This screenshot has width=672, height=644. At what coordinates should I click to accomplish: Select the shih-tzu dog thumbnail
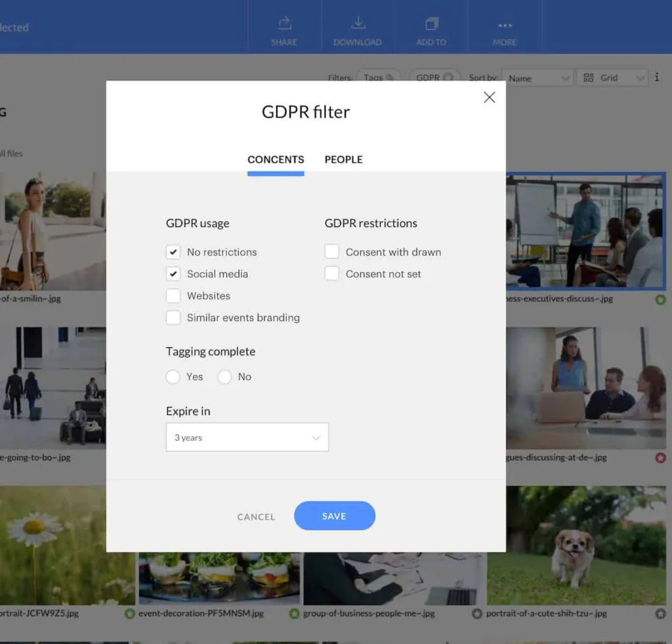click(x=576, y=546)
